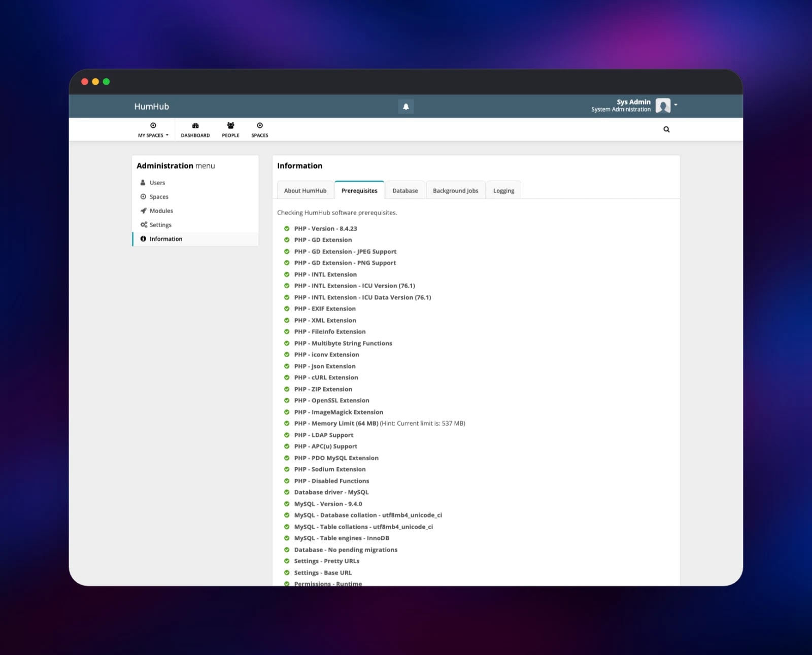
Task: Click 'PHP - json Extension' text
Action: 325,366
